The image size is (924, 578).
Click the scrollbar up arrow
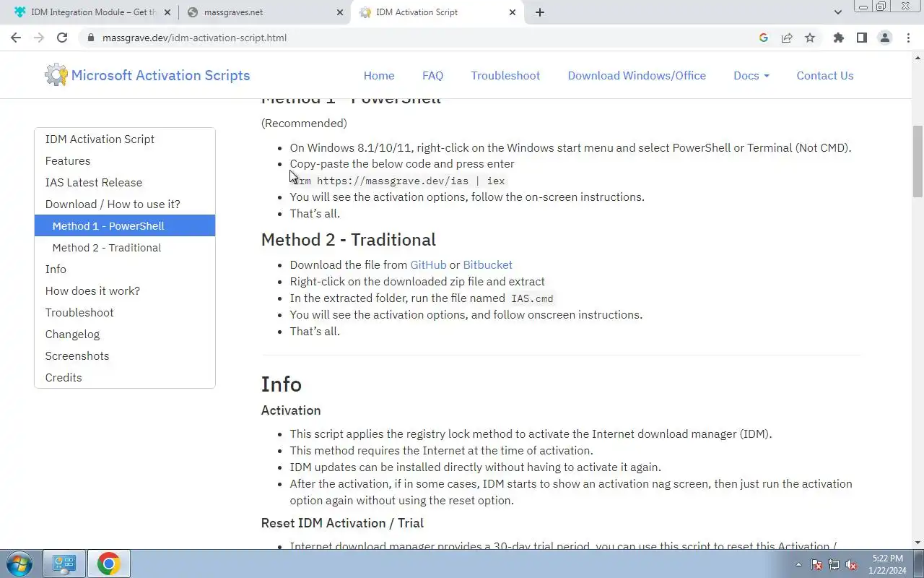coord(918,57)
